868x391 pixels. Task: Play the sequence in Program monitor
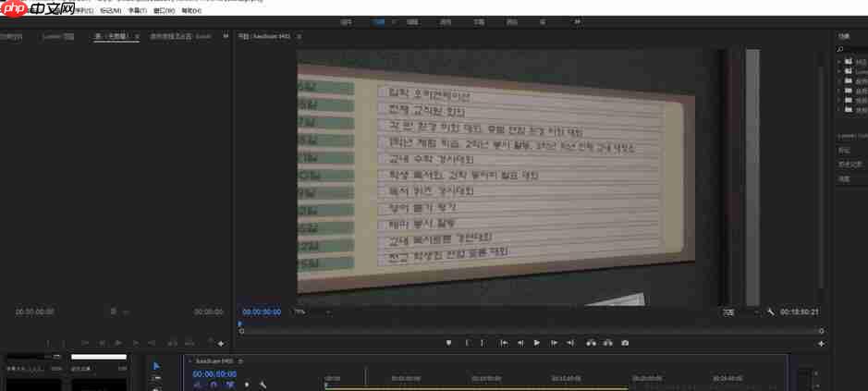pos(536,343)
